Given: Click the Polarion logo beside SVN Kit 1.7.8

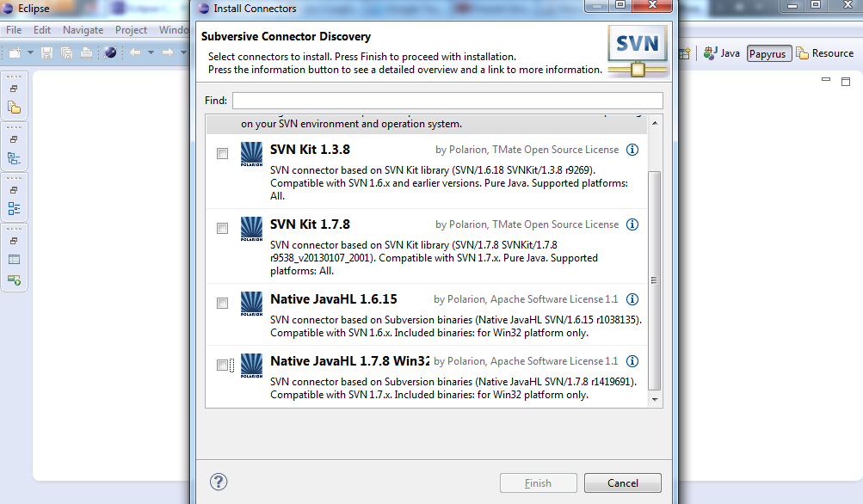Looking at the screenshot, I should 251,229.
